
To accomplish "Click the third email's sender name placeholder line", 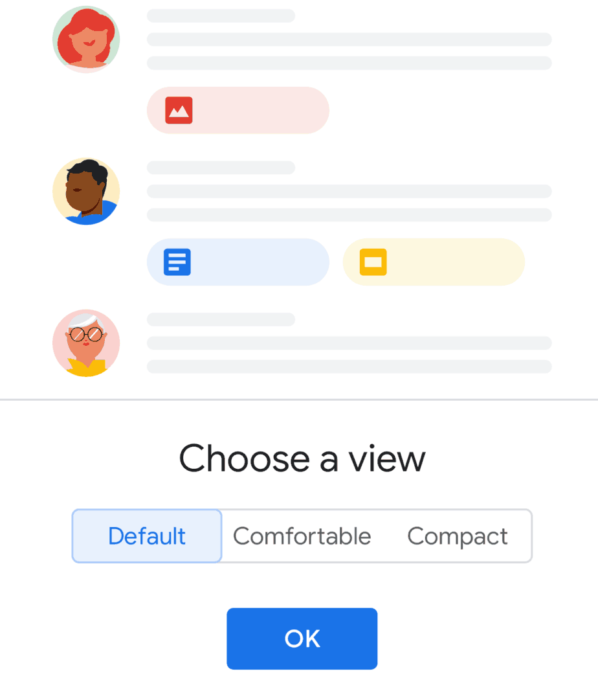I will pos(221,319).
